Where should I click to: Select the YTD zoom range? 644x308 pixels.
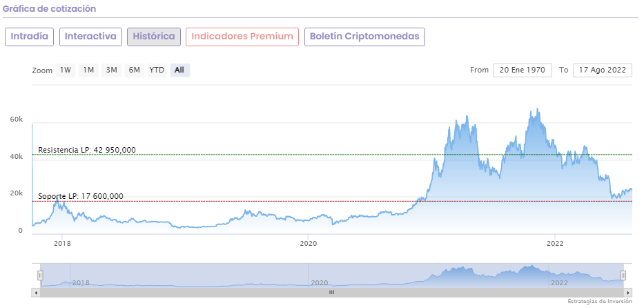157,70
